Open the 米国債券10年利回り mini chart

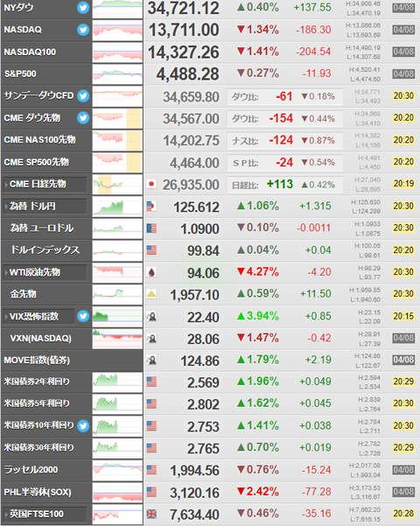point(117,426)
